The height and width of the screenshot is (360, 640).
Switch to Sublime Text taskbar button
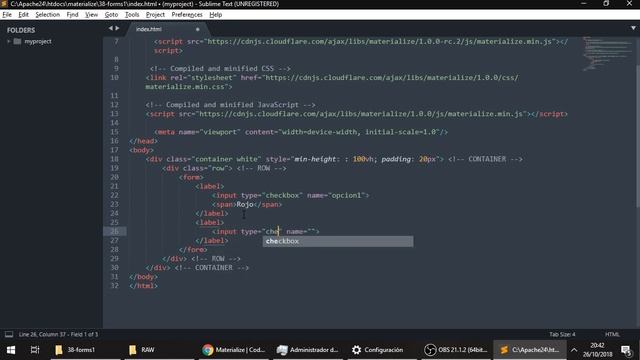pyautogui.click(x=530, y=350)
